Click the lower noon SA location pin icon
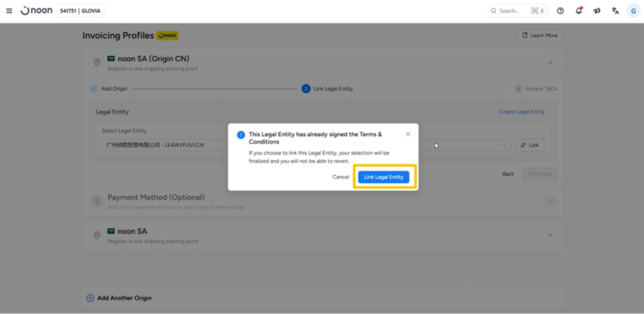This screenshot has width=644, height=314. [x=97, y=235]
